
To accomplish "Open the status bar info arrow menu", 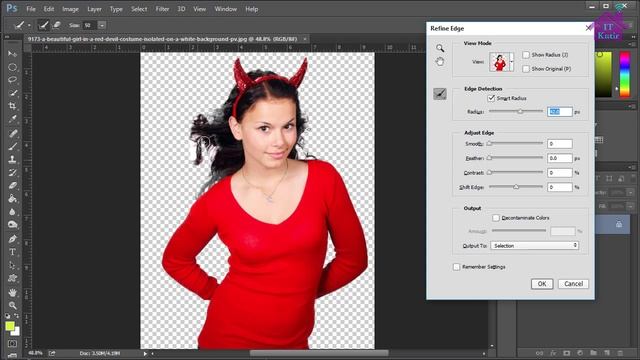I will 145,353.
